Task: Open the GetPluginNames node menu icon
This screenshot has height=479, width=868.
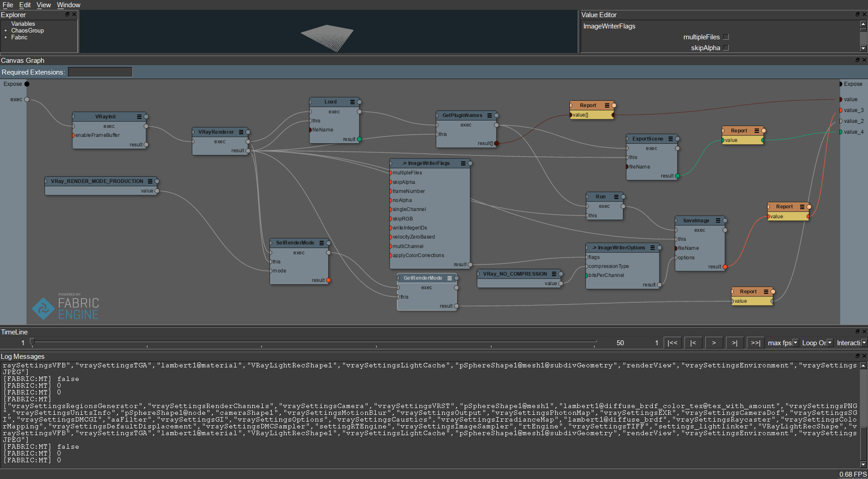Action: tap(490, 115)
